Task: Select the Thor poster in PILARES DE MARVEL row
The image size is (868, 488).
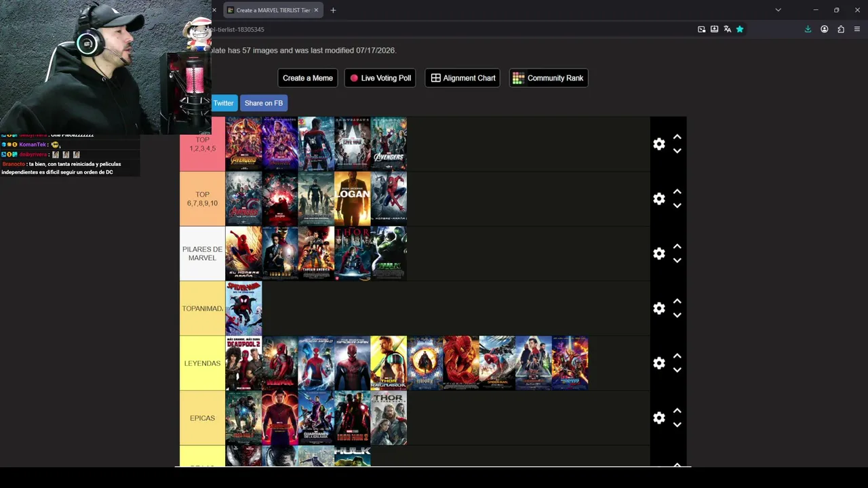Action: [353, 253]
